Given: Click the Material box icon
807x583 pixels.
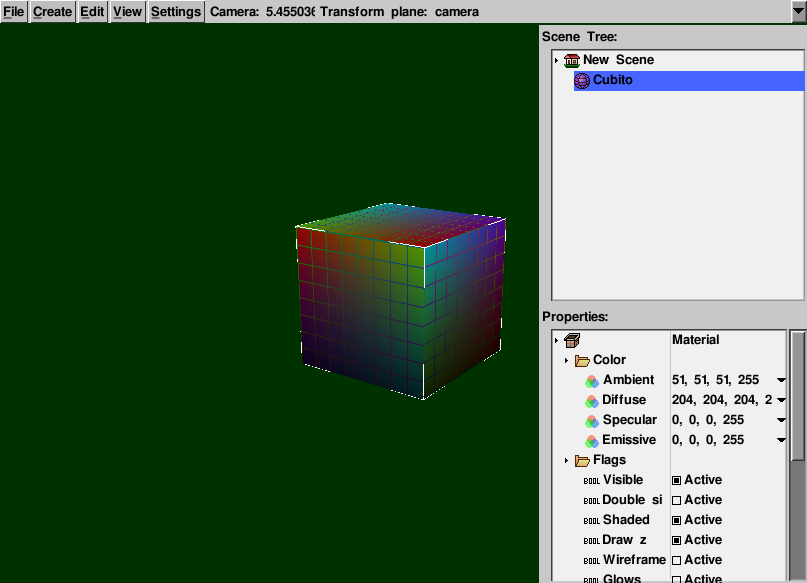Looking at the screenshot, I should point(572,340).
